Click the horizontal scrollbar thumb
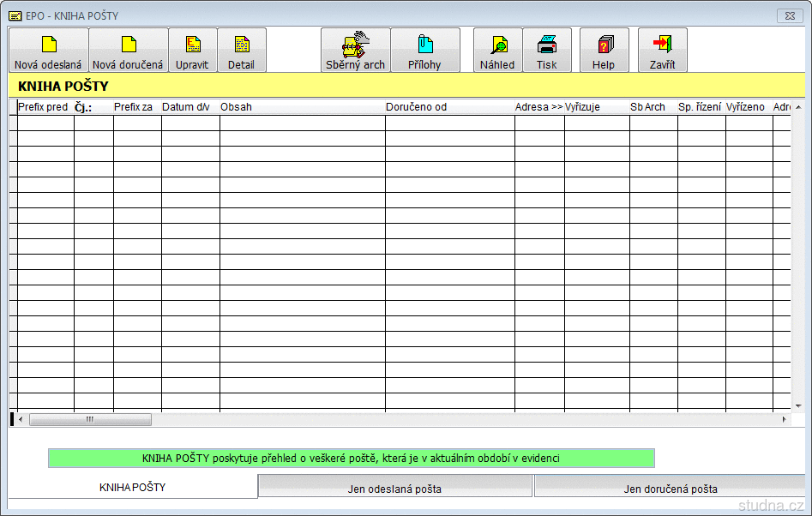The width and height of the screenshot is (812, 516). (x=90, y=419)
